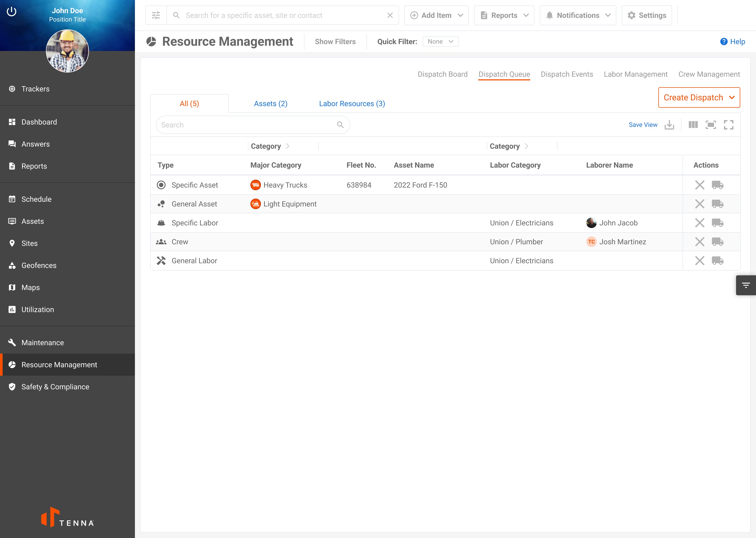Click the fit-to-screen view icon
This screenshot has height=538, width=756.
coord(711,125)
